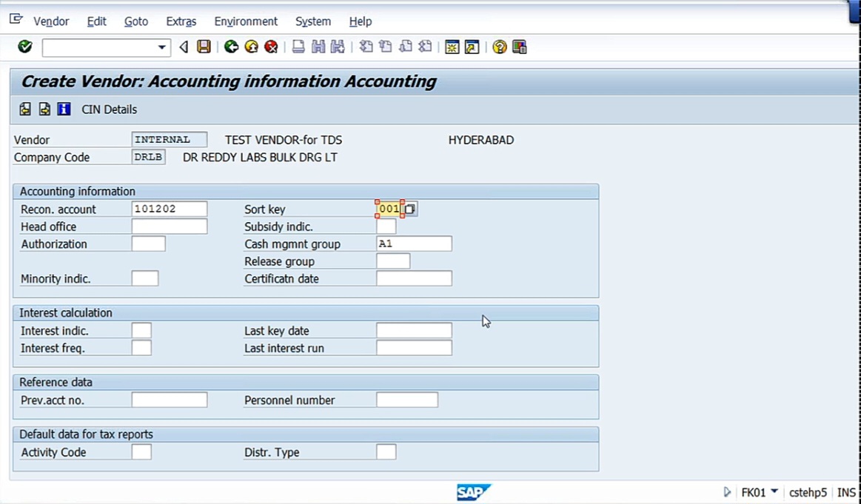Open the FK01 status bar dropdown
Image resolution: width=861 pixels, height=504 pixels.
coord(774,491)
